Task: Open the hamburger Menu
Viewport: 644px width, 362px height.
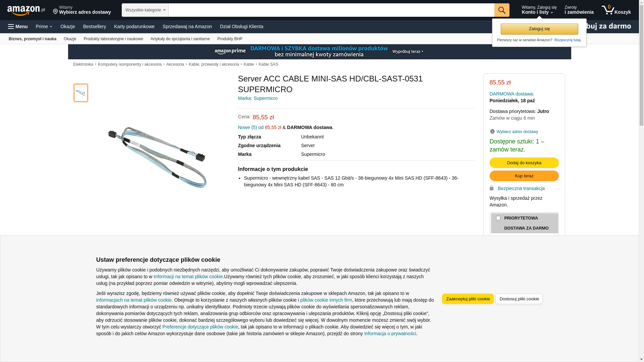Action: point(18,26)
